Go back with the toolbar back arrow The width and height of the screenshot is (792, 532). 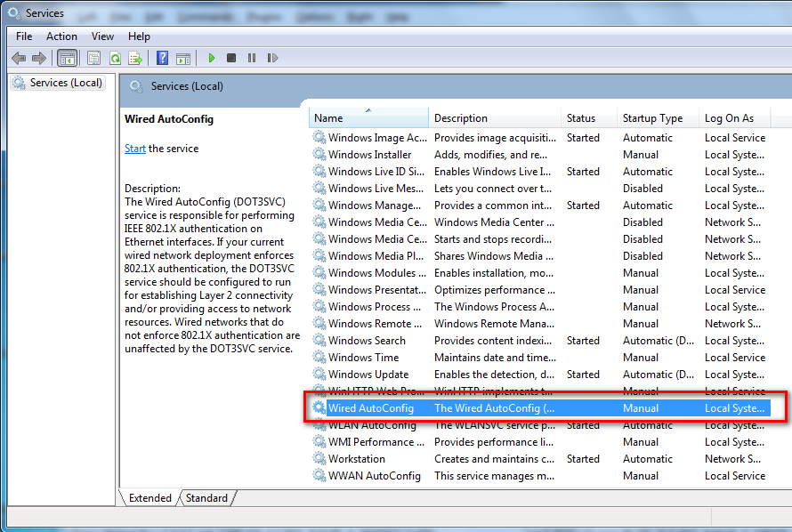[19, 58]
